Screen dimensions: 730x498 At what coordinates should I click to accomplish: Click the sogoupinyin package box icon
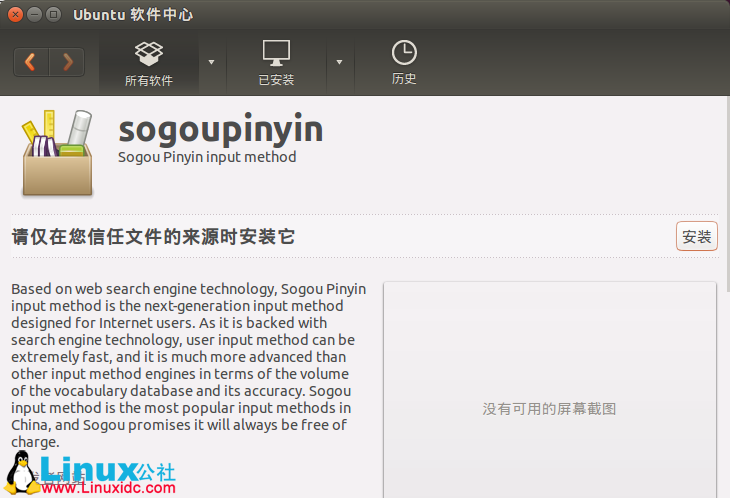tap(57, 153)
